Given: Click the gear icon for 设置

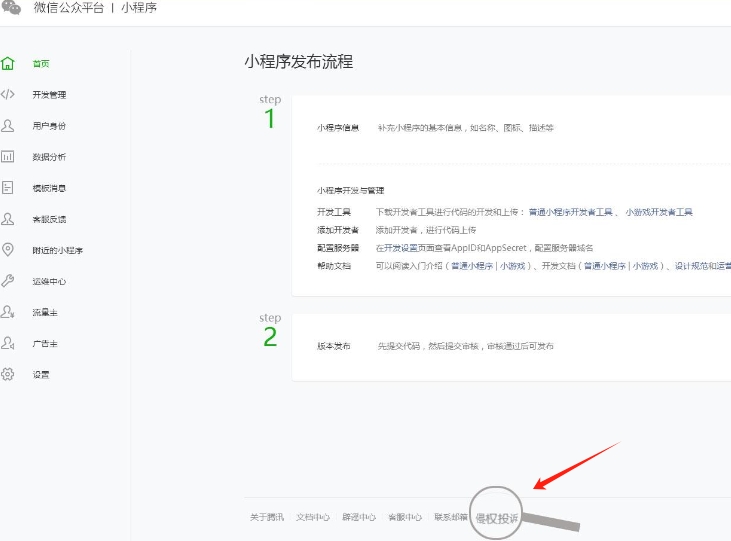Looking at the screenshot, I should coord(8,374).
